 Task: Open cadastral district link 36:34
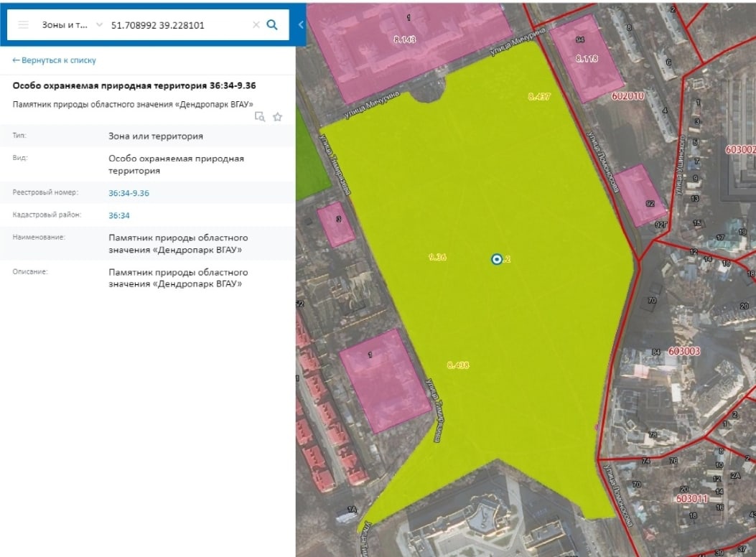point(118,215)
